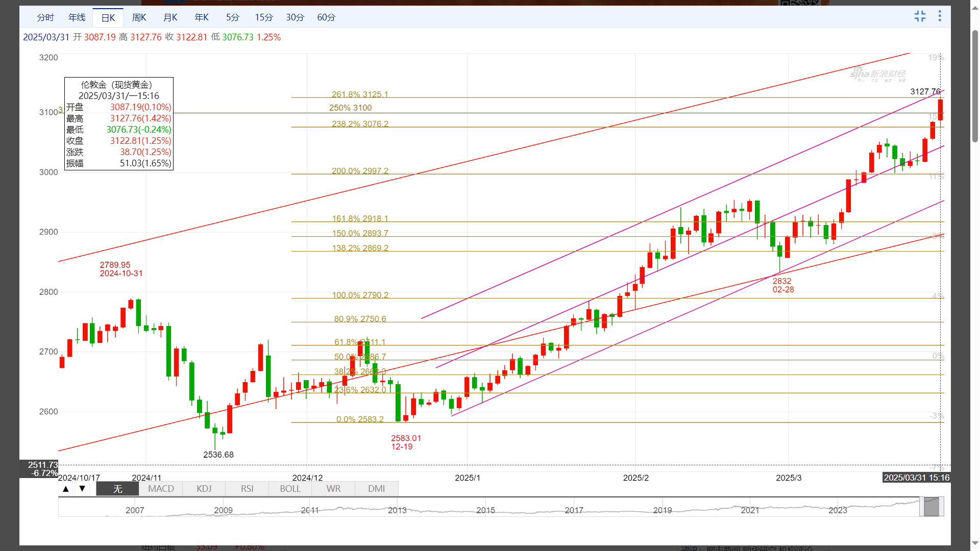Show the RSI indicator
The image size is (980, 551).
[247, 489]
